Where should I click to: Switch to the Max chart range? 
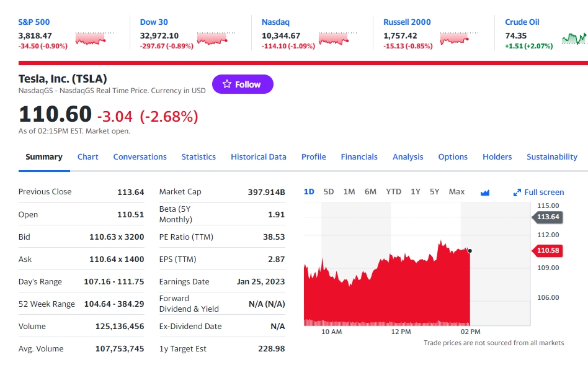(x=457, y=192)
